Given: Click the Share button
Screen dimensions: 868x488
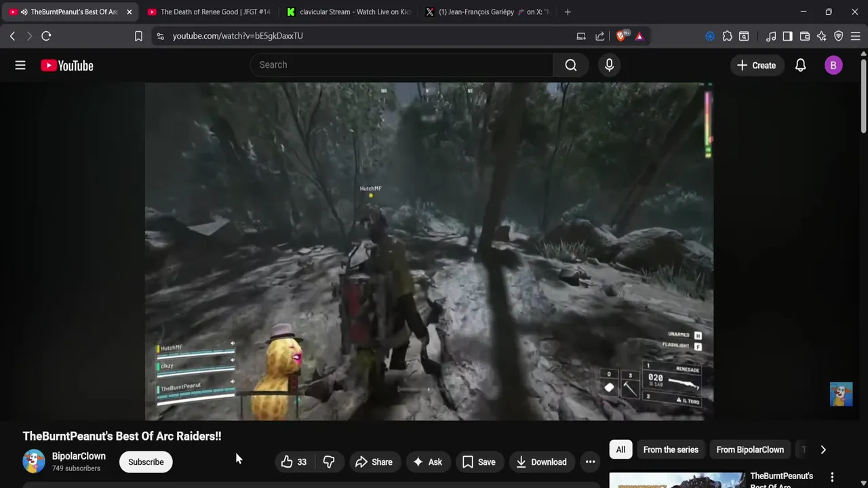Looking at the screenshot, I should [x=374, y=462].
